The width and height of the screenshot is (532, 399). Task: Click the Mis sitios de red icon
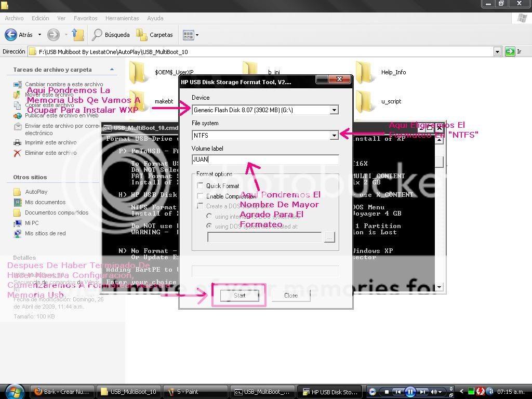17,233
